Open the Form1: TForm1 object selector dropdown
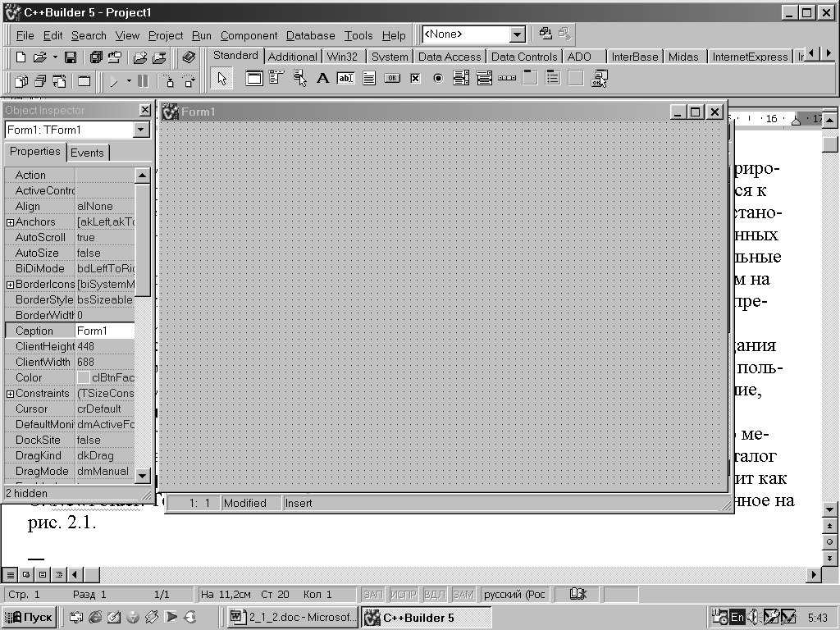The height and width of the screenshot is (630, 840). [141, 130]
